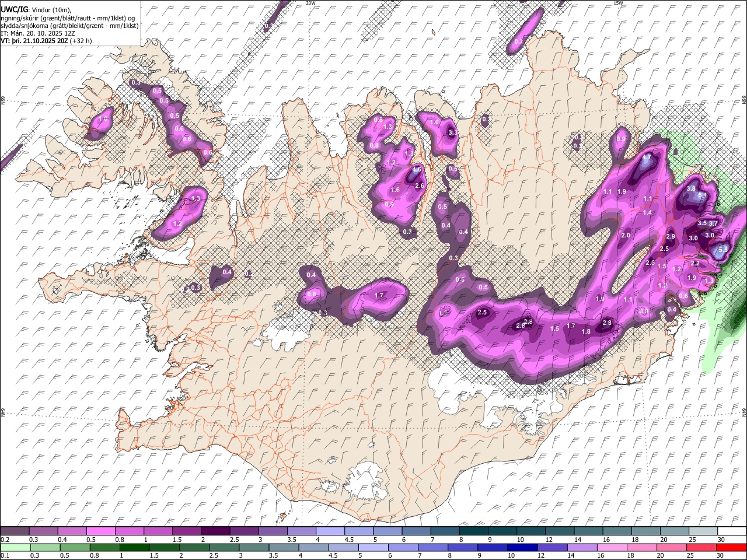Screen dimensions: 747x560
Task: Click the '2.0' snowfall value on the map
Action: click(x=626, y=235)
